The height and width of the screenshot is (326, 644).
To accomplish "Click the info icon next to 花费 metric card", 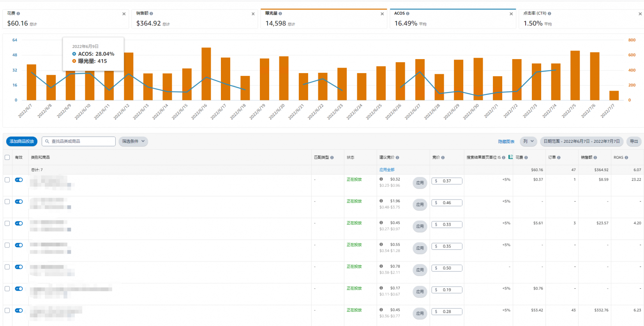I will [18, 14].
